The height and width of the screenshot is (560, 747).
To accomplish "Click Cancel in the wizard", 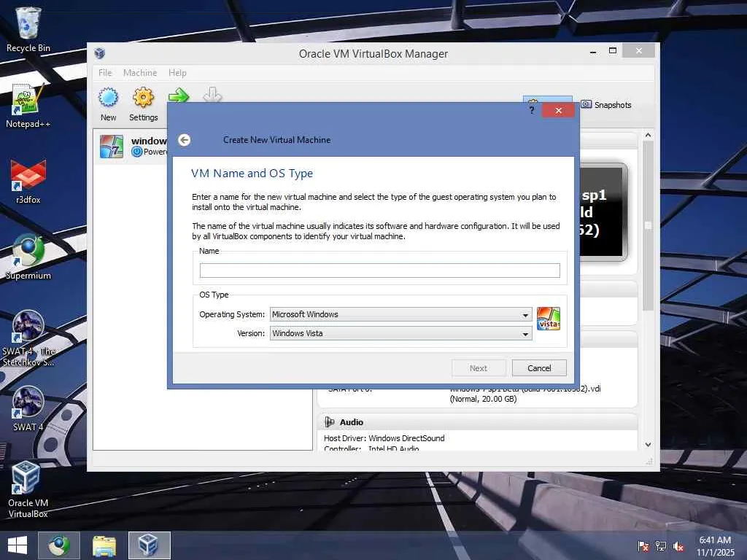I will click(x=539, y=368).
